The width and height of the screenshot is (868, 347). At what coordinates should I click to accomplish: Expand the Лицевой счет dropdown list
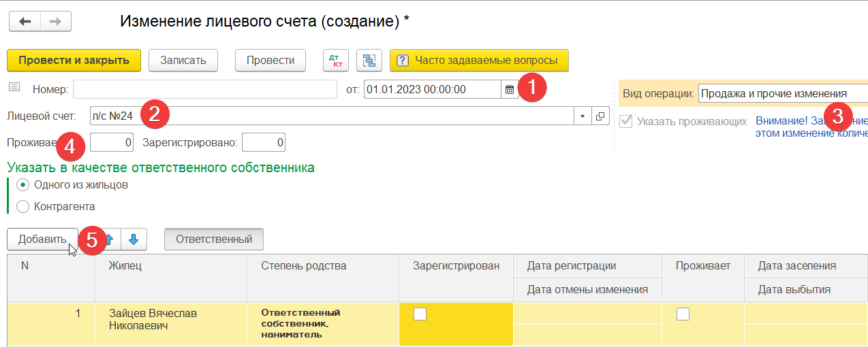(583, 116)
